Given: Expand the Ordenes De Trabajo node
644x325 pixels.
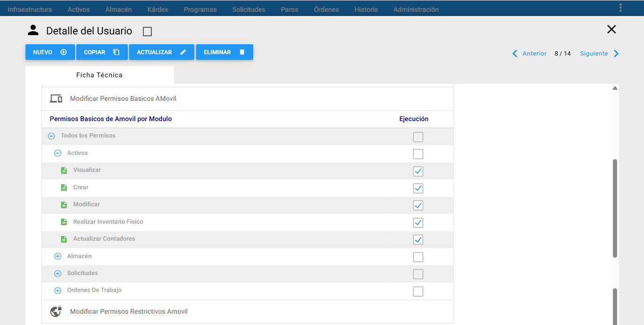Looking at the screenshot, I should pos(58,291).
